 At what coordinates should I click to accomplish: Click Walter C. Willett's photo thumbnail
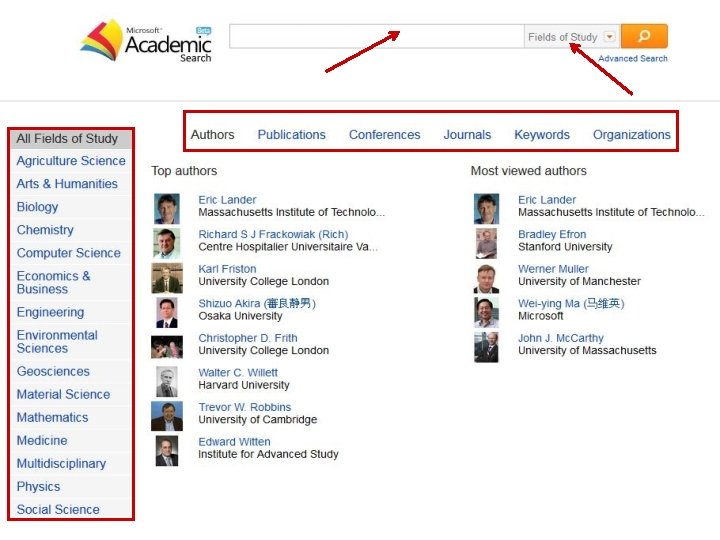167,382
